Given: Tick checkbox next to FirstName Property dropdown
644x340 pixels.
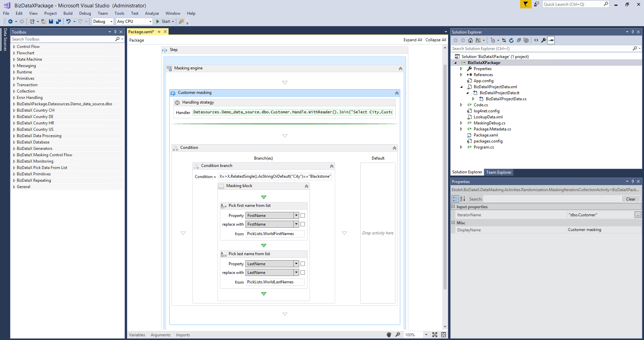Looking at the screenshot, I should [x=303, y=216].
